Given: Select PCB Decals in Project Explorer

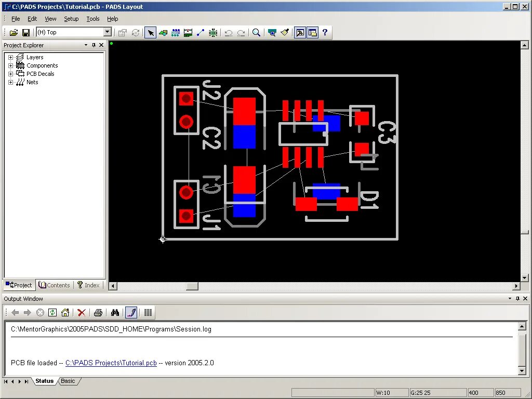Looking at the screenshot, I should pos(41,74).
